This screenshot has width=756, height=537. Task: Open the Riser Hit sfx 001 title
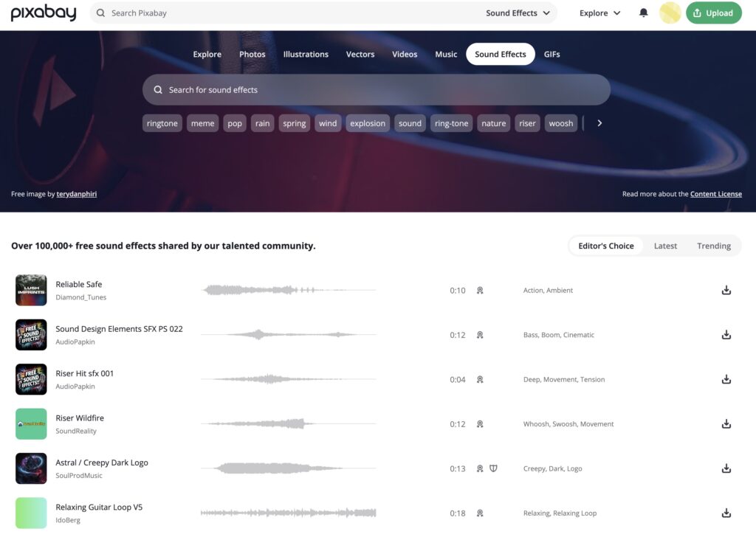[84, 373]
